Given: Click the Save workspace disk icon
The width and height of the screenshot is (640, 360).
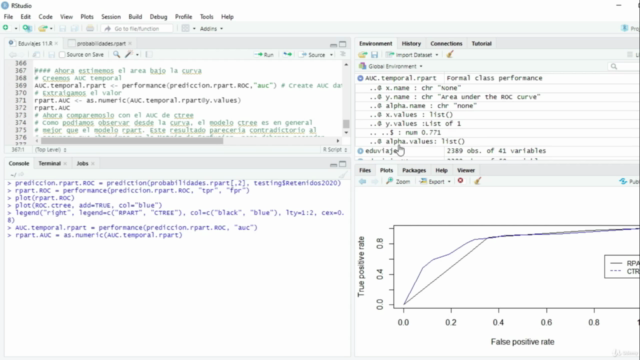Looking at the screenshot, I should 374,55.
